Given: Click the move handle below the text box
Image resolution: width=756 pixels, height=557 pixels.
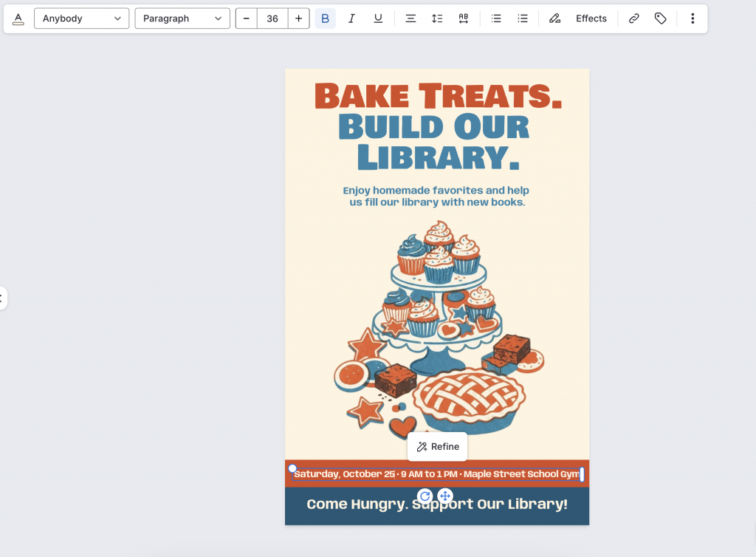Looking at the screenshot, I should 445,496.
